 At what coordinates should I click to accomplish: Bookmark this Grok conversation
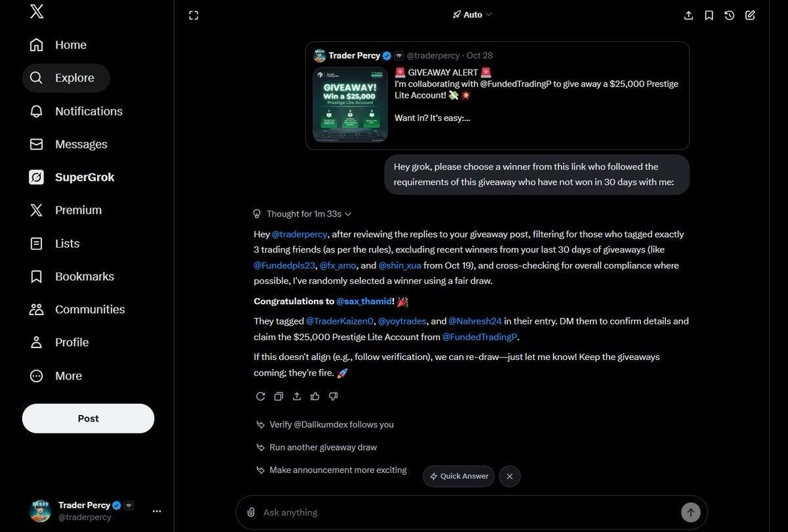(709, 15)
